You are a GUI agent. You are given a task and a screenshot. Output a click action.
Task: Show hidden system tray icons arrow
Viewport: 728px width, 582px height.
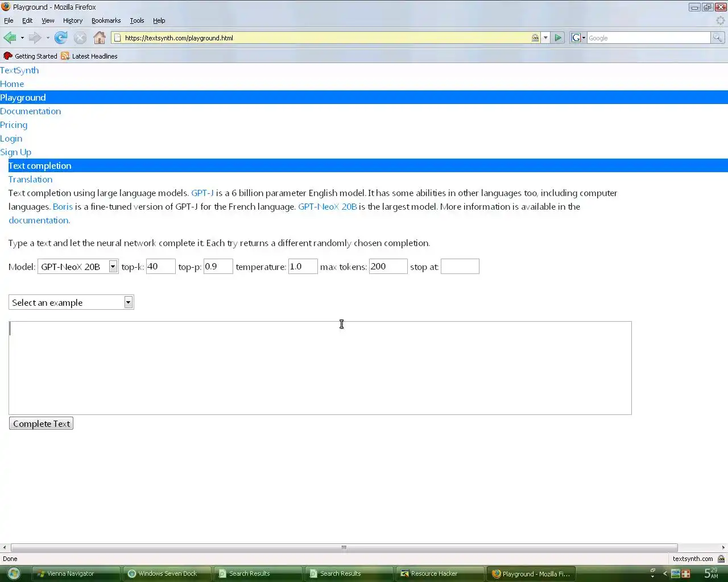coord(665,573)
